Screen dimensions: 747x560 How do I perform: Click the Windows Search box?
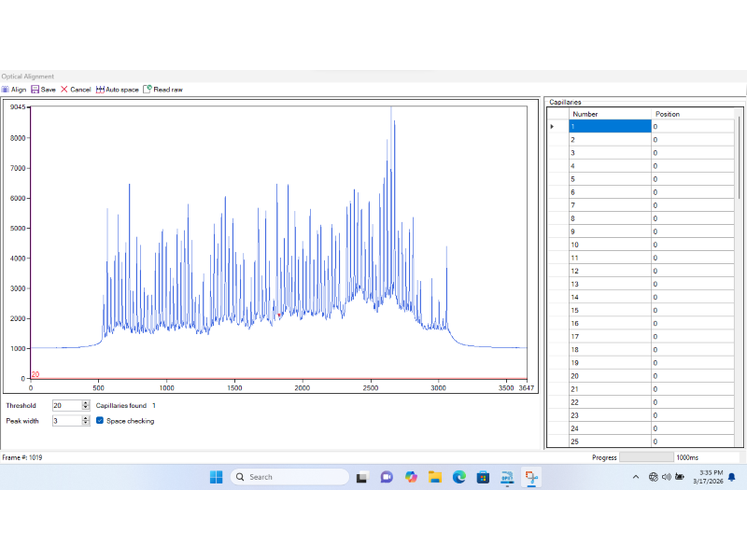click(289, 477)
